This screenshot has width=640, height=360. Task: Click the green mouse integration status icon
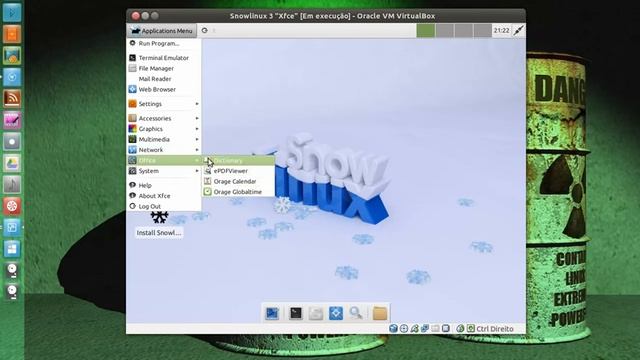(460, 329)
